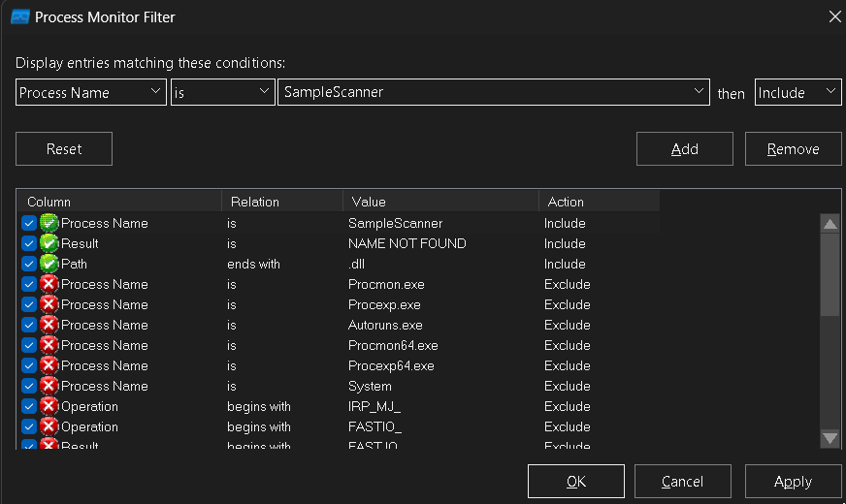Image resolution: width=846 pixels, height=504 pixels.
Task: Click the red exclude icon for IRP_MJ_ row
Action: (49, 406)
